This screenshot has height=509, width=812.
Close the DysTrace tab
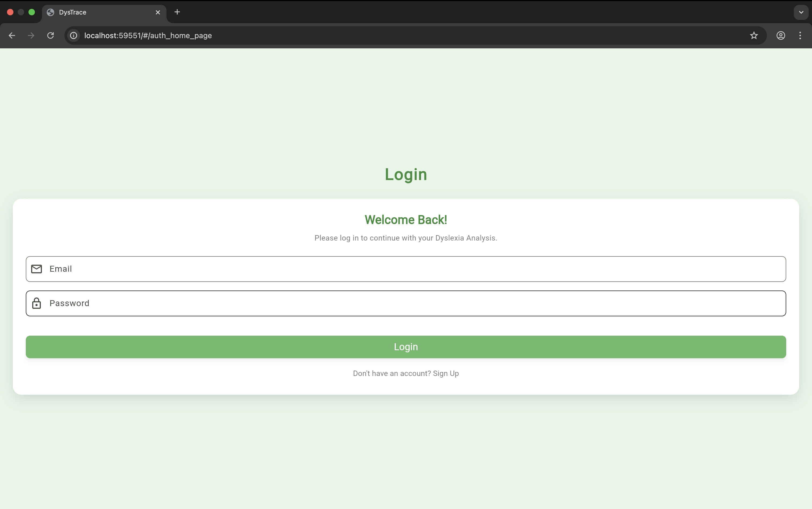click(x=158, y=12)
